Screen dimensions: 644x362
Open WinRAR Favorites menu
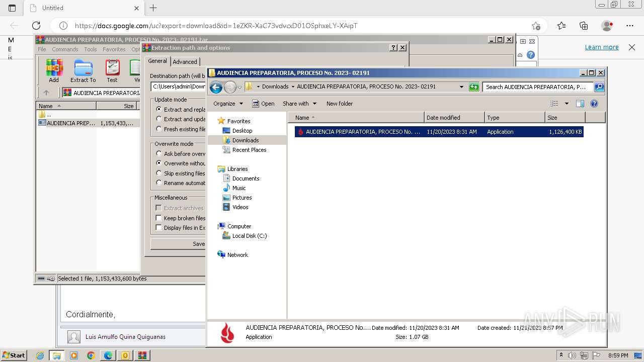[114, 49]
